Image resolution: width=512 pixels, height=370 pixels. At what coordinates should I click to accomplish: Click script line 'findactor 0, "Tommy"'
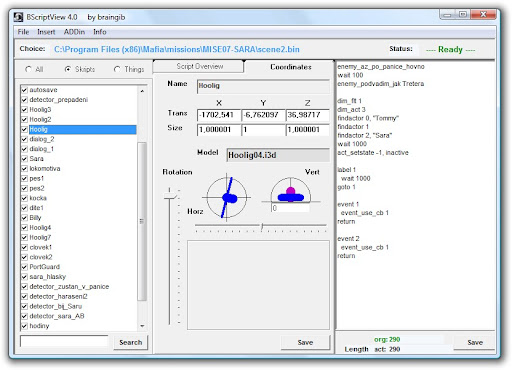(368, 118)
